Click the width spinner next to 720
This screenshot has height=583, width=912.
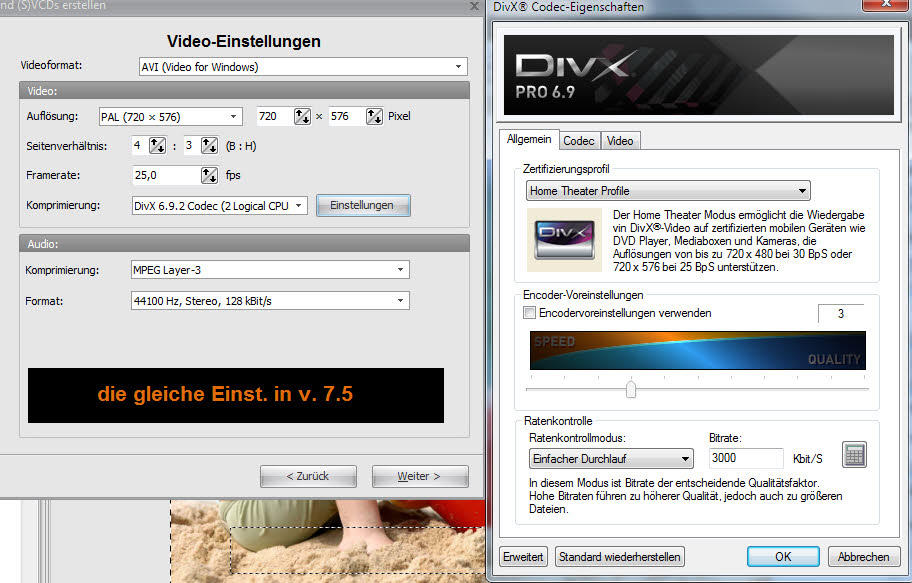click(302, 116)
